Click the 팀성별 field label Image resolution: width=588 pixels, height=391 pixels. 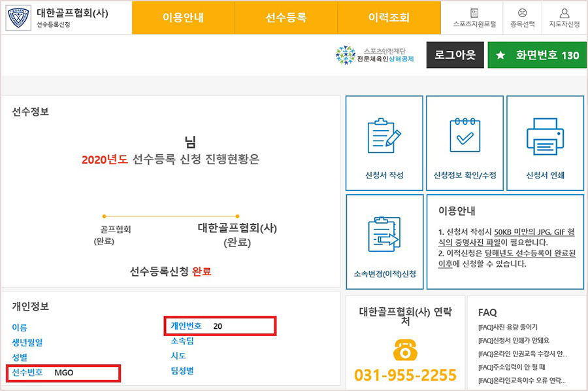(182, 371)
